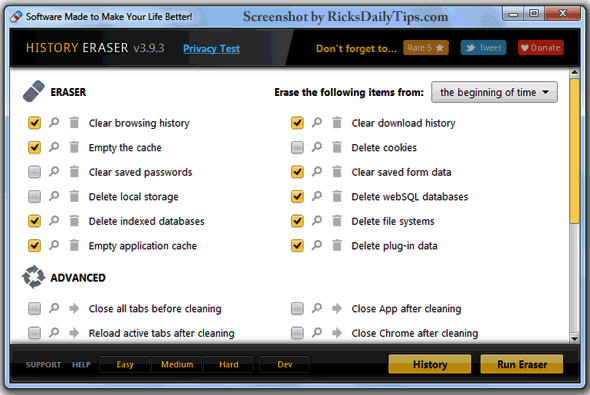Click magnifier icon beside Clear download history
This screenshot has width=590, height=395.
[317, 122]
